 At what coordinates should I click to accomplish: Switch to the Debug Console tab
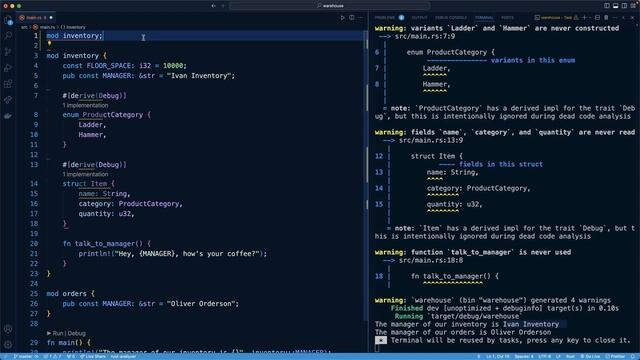451,18
